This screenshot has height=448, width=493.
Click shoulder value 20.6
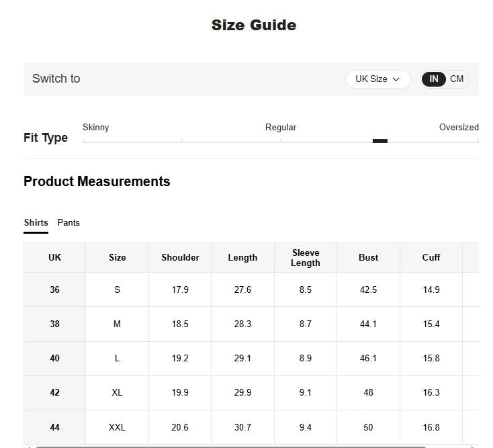click(180, 427)
